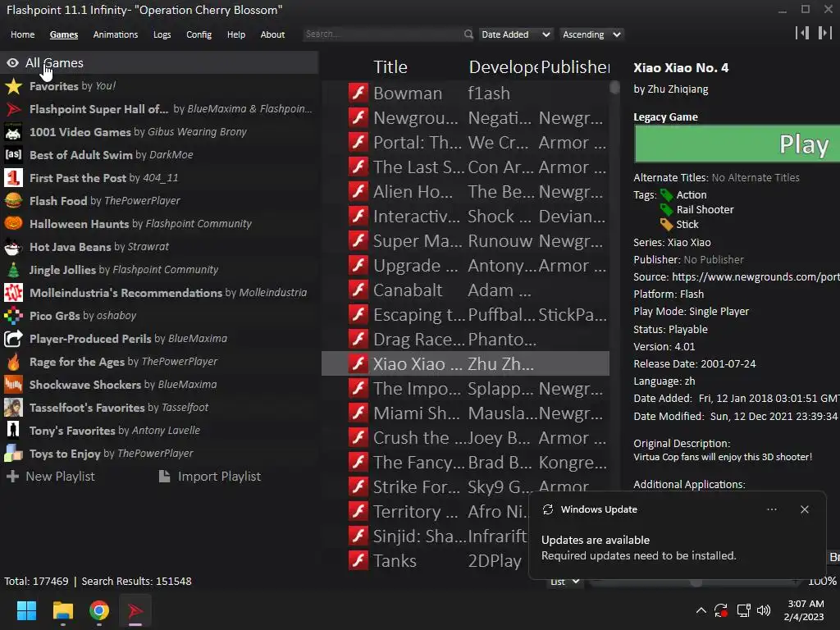840x630 pixels.
Task: Click the Flash icon beside Bowman
Action: point(358,94)
